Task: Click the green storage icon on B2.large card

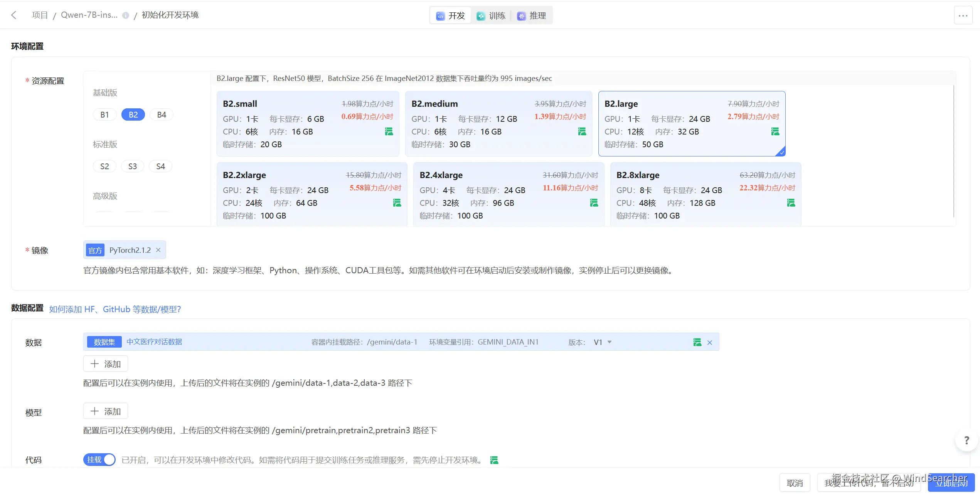Action: pyautogui.click(x=775, y=131)
